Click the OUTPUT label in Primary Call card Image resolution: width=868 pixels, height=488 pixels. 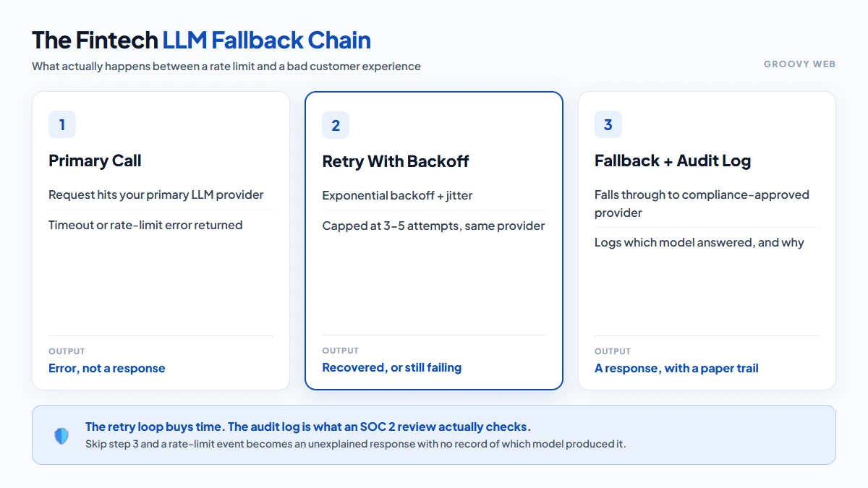[x=67, y=351]
